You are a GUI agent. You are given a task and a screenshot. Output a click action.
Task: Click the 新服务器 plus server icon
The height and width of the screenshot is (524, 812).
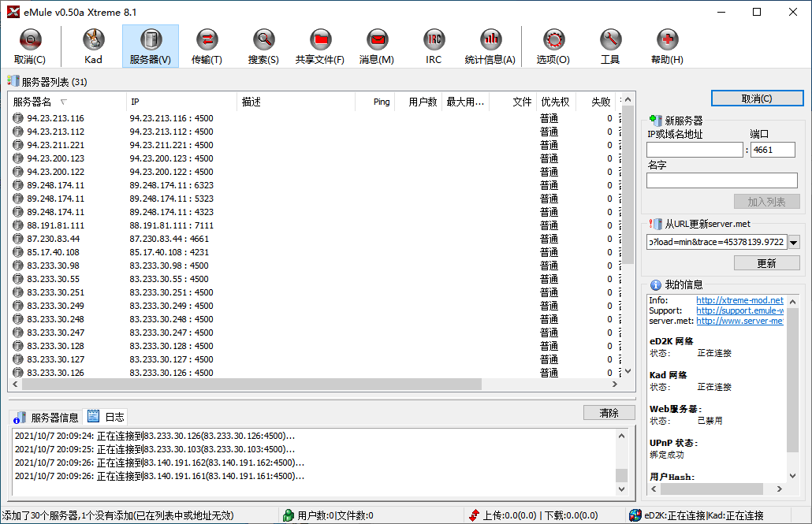[x=656, y=121]
